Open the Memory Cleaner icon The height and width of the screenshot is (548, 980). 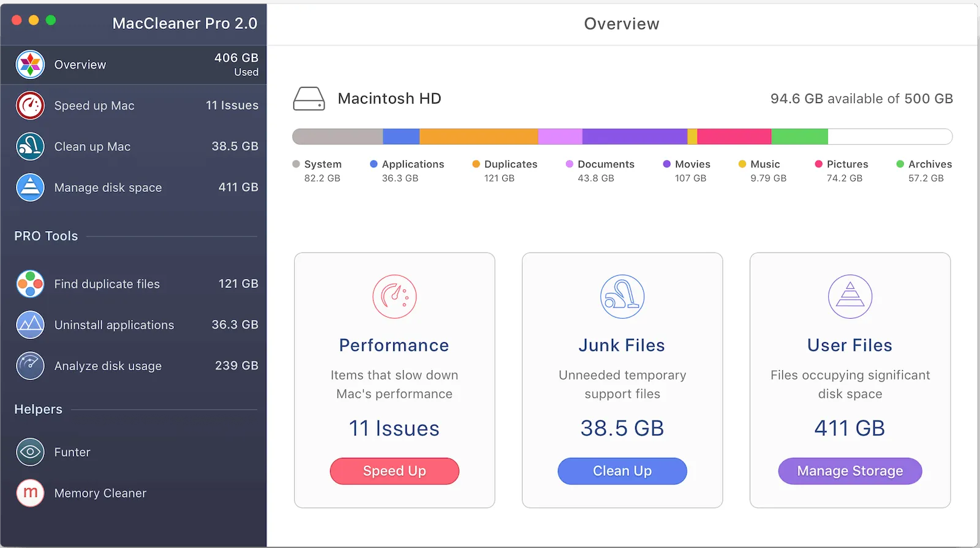point(30,493)
